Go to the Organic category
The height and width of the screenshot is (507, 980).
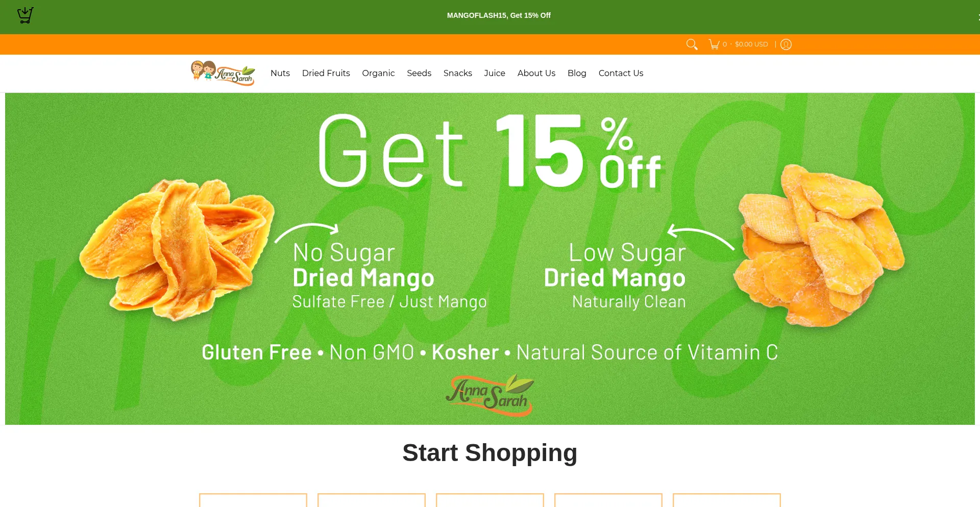[378, 73]
